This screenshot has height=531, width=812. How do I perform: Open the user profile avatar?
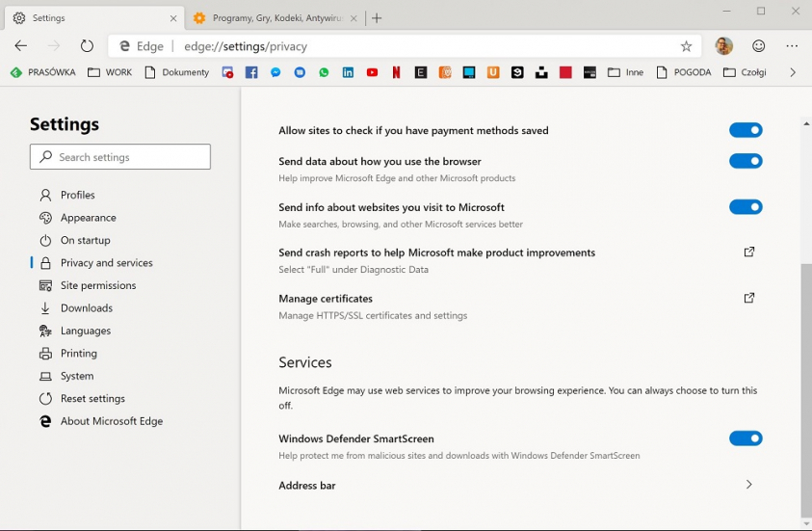[x=724, y=46]
